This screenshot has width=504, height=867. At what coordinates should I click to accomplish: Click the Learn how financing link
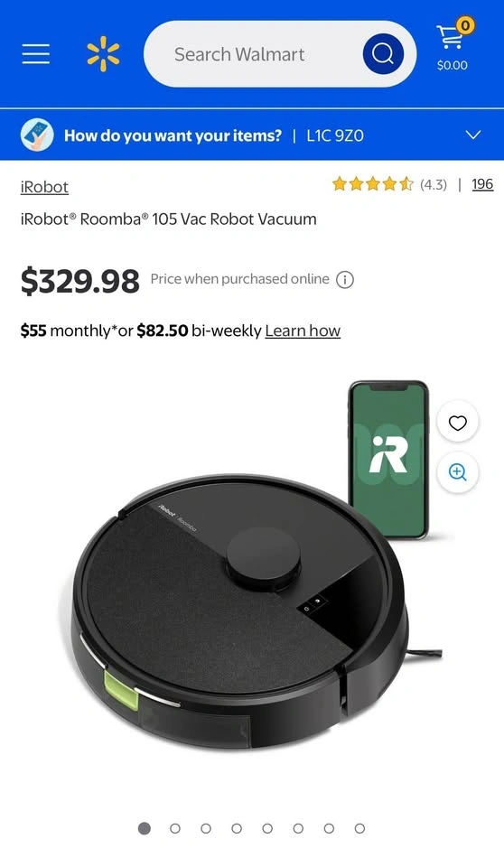tap(303, 331)
